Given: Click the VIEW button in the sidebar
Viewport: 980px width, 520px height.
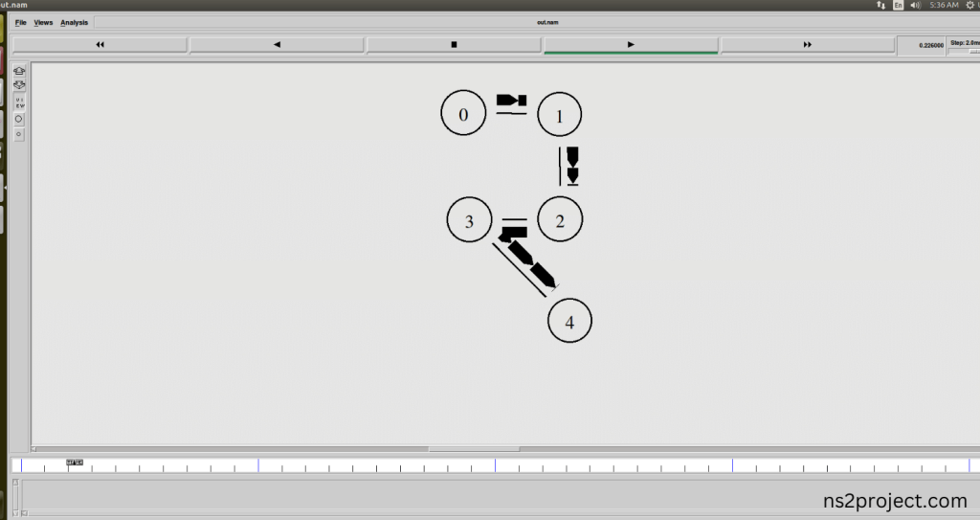Looking at the screenshot, I should pyautogui.click(x=19, y=102).
